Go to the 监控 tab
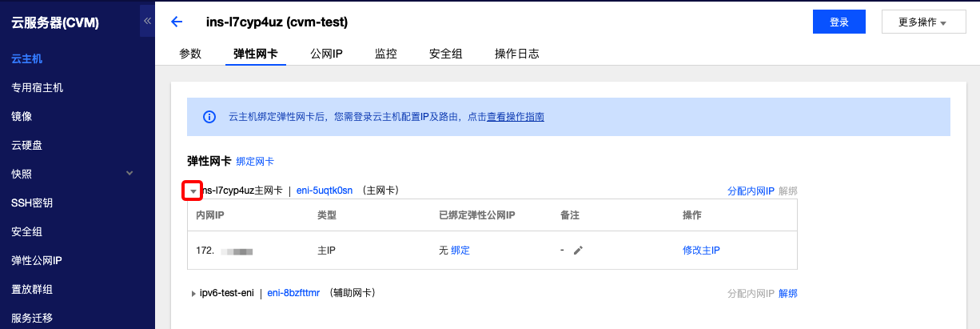This screenshot has width=980, height=329. click(x=386, y=54)
